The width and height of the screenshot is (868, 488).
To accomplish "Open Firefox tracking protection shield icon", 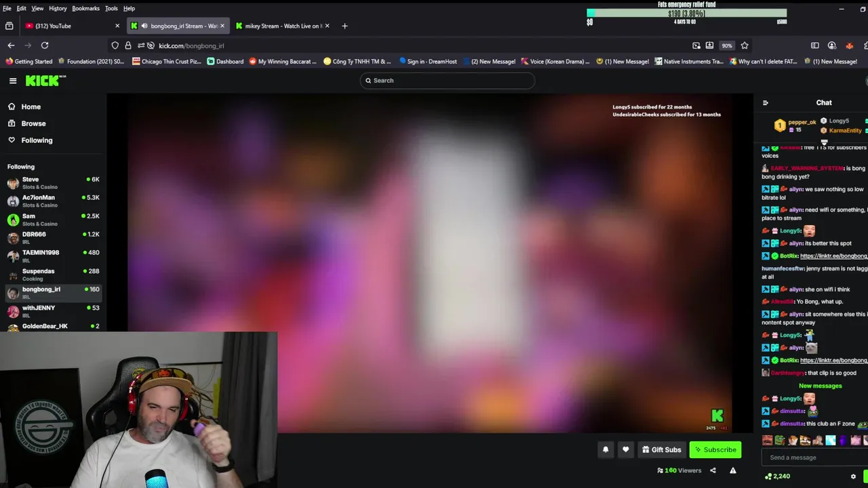I will pyautogui.click(x=115, y=45).
